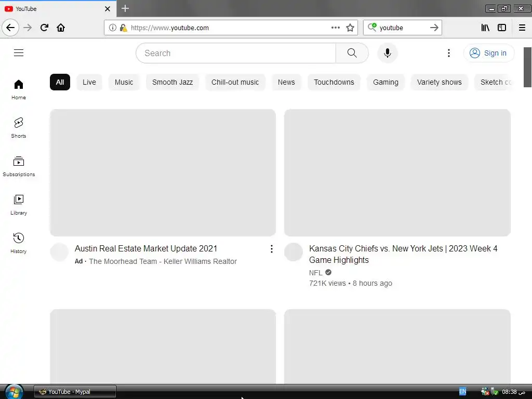Click the Sign in button

tap(488, 53)
